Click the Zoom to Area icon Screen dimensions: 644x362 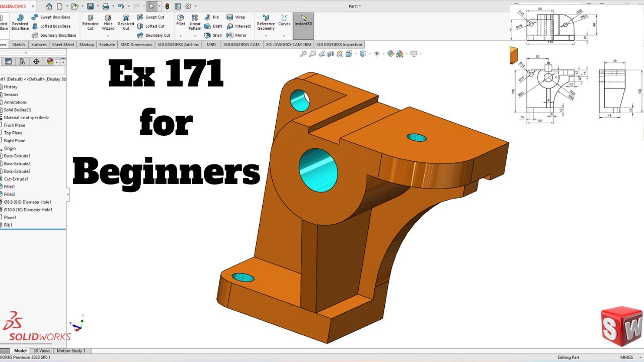[x=313, y=54]
